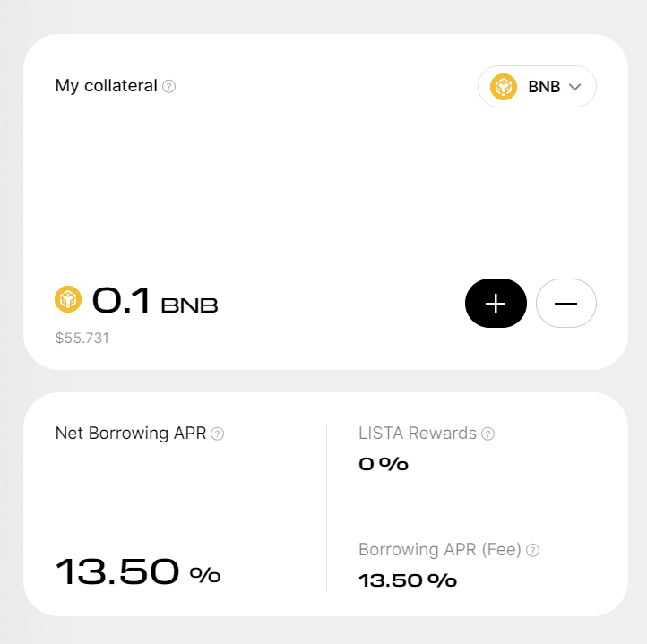647x644 pixels.
Task: Click the Borrowing APR (Fee) question icon
Action: (532, 551)
